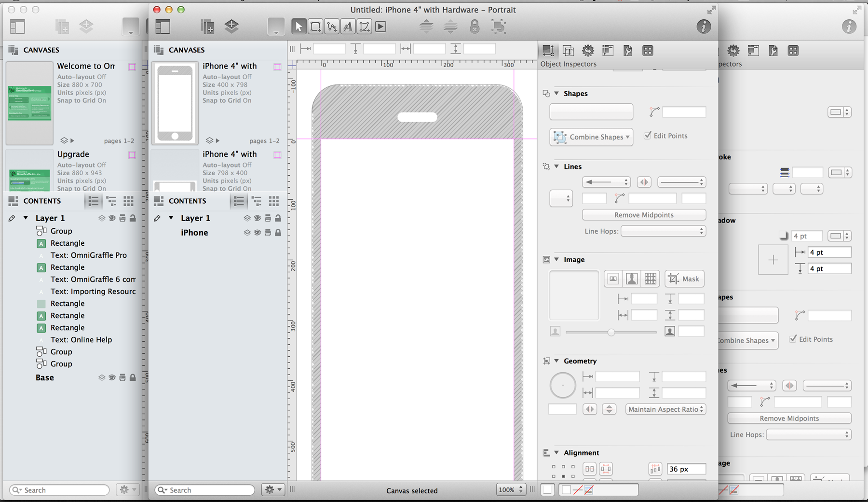This screenshot has width=868, height=502.
Task: Collapse the Lines inspector section
Action: (x=556, y=166)
